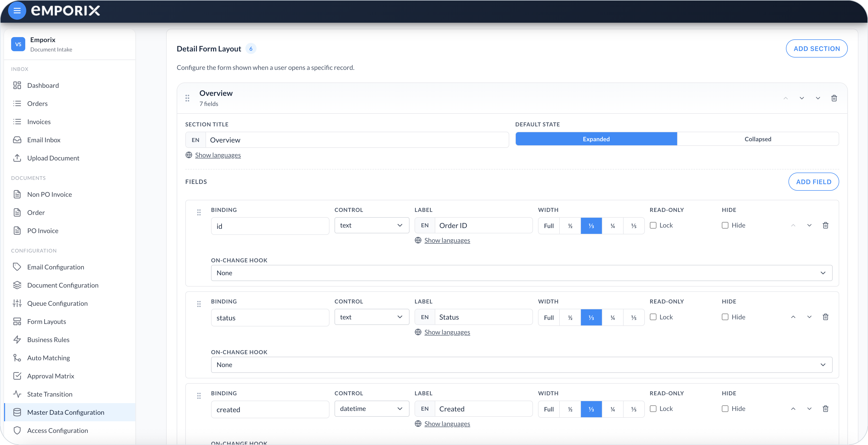Check Lock for the id field
The height and width of the screenshot is (445, 868).
pyautogui.click(x=653, y=225)
